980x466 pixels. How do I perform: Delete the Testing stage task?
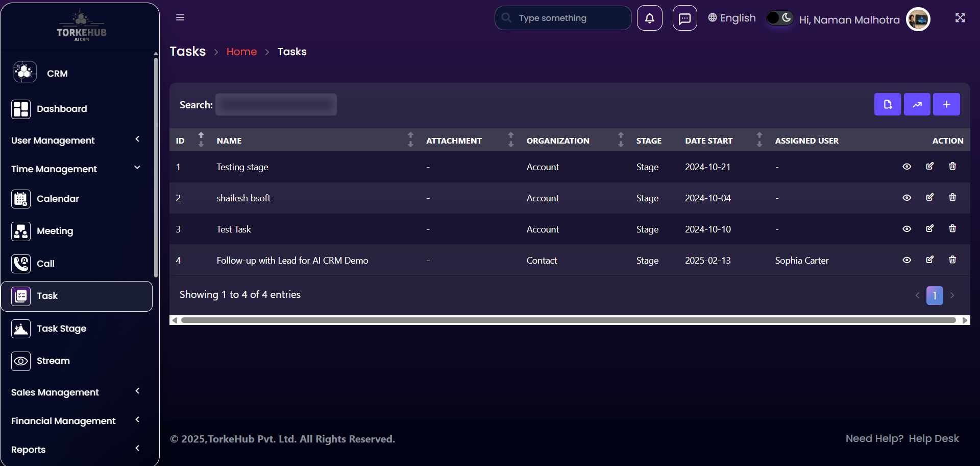(x=952, y=166)
